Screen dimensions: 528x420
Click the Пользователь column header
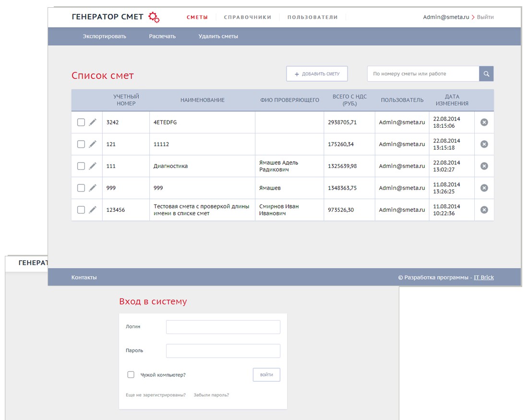(x=402, y=100)
